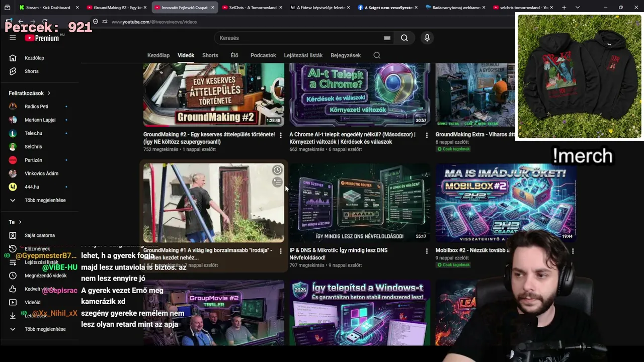Open options menu for Chrome AI video
The width and height of the screenshot is (644, 362).
click(x=427, y=135)
